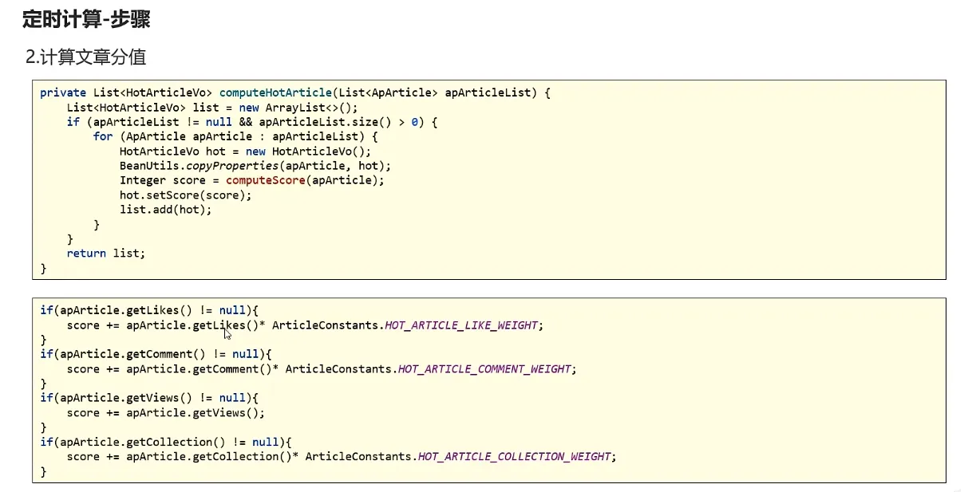Image resolution: width=980 pixels, height=492 pixels.
Task: Click the score += apArticle.getViews() line
Action: pyautogui.click(x=165, y=413)
